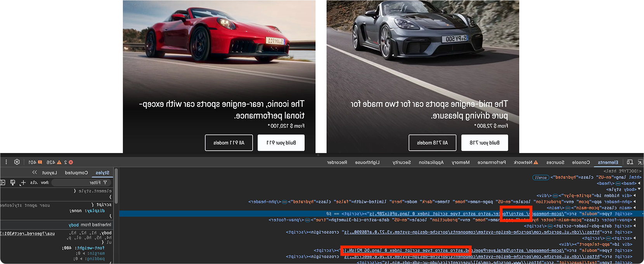Collapse the body element in DOM tree
Image resolution: width=644 pixels, height=264 pixels.
tap(639, 189)
